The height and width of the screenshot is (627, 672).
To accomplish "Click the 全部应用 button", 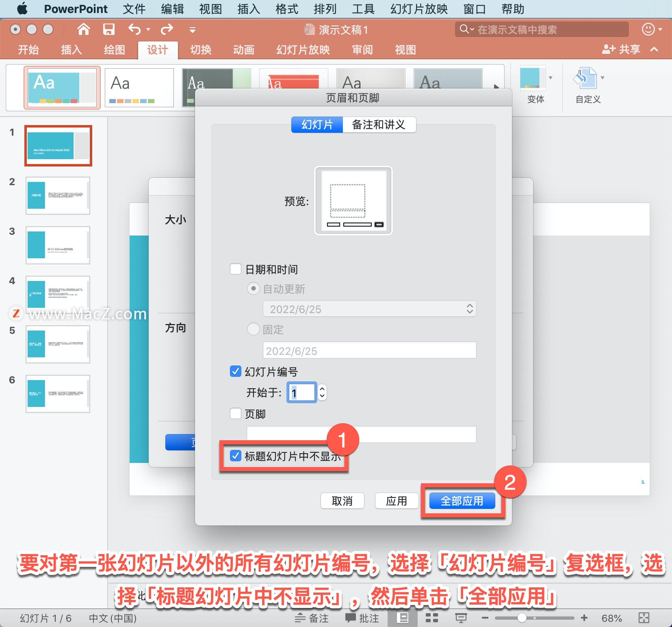I will point(462,501).
